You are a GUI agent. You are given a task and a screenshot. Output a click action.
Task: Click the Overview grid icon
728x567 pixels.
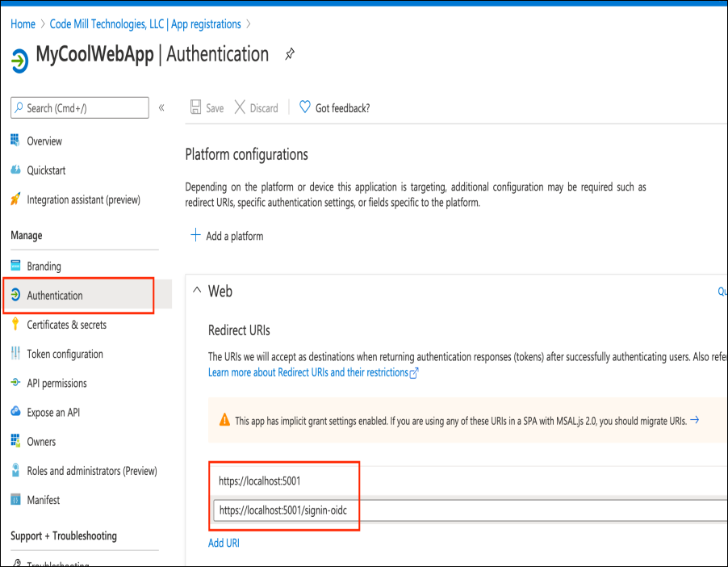pyautogui.click(x=15, y=141)
